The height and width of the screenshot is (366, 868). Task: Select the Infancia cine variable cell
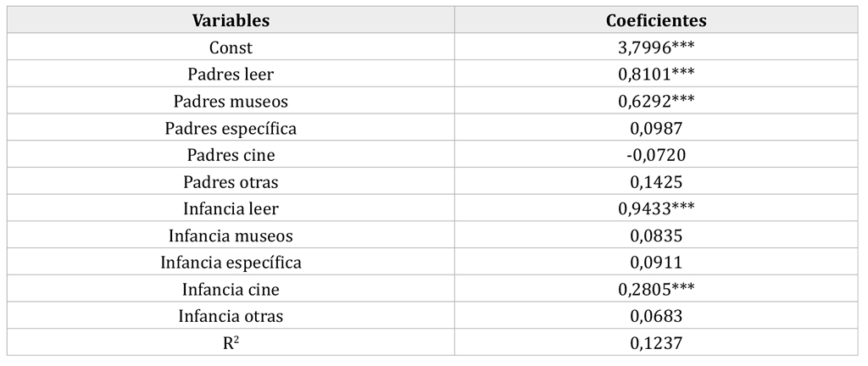231,289
